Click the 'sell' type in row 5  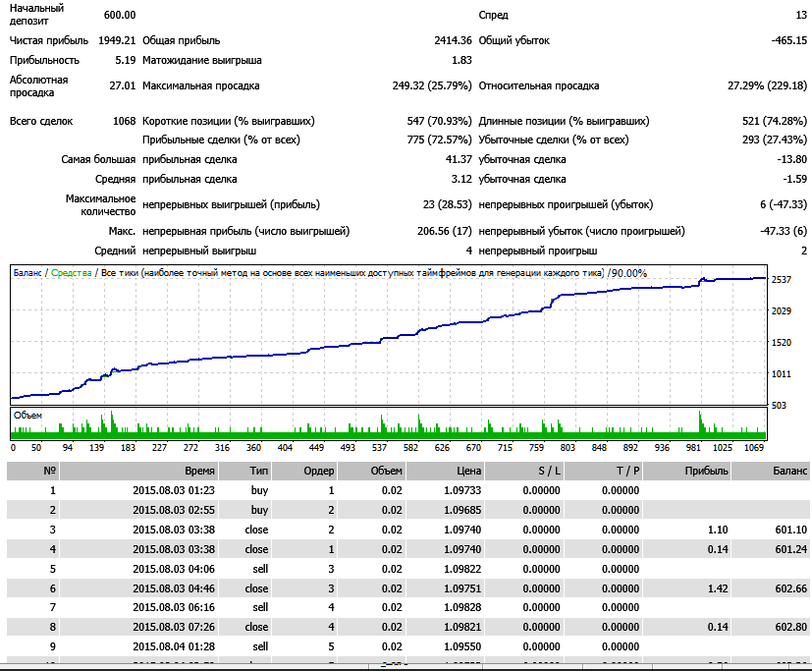click(260, 570)
